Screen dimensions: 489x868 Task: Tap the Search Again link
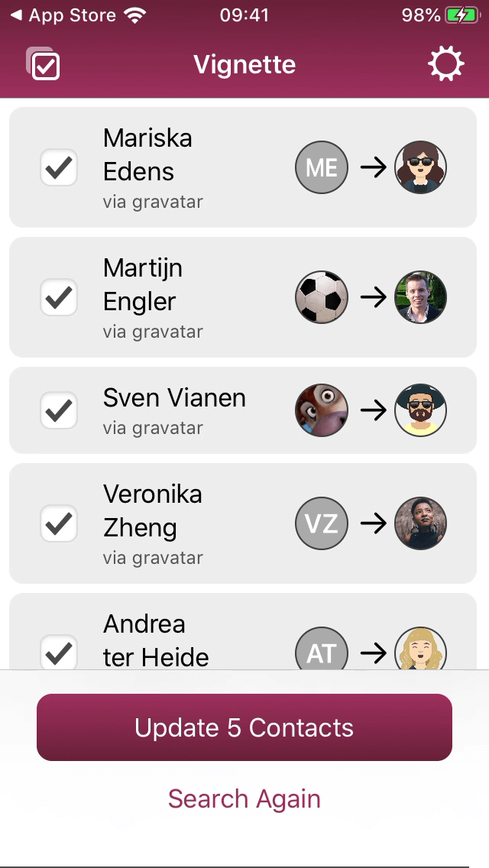(244, 798)
